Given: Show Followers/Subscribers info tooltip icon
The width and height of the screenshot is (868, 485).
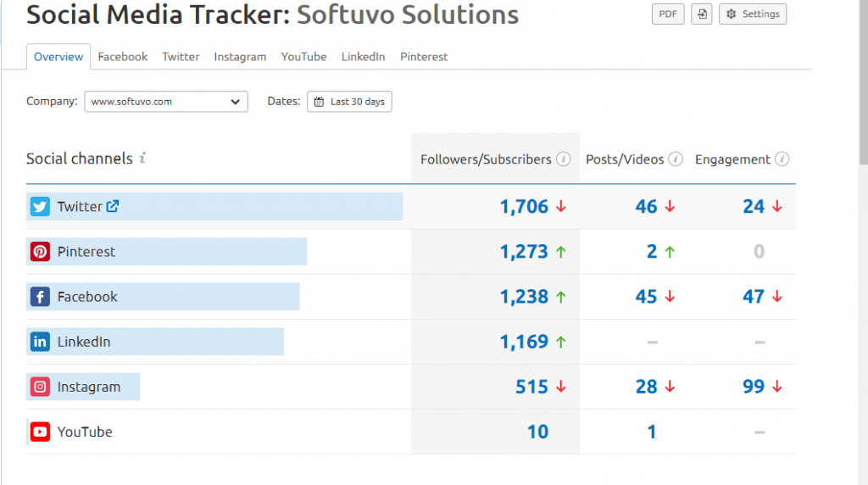Looking at the screenshot, I should pyautogui.click(x=564, y=159).
